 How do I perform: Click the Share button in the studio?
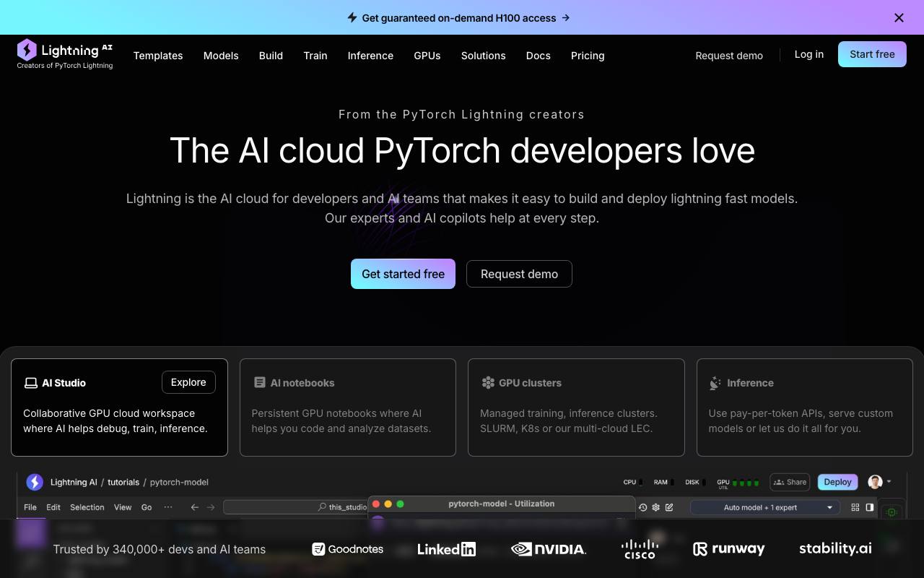pos(790,482)
